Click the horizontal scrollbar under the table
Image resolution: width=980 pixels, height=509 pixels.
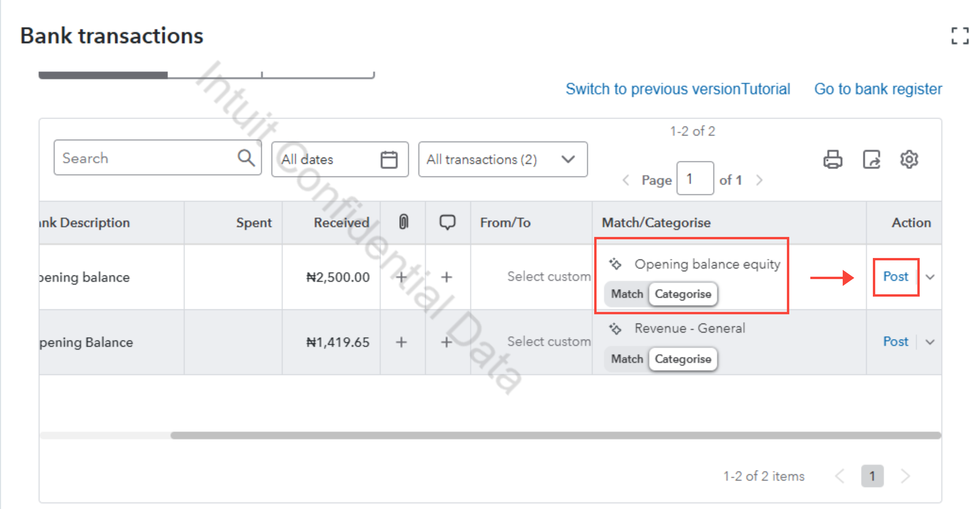(x=556, y=436)
